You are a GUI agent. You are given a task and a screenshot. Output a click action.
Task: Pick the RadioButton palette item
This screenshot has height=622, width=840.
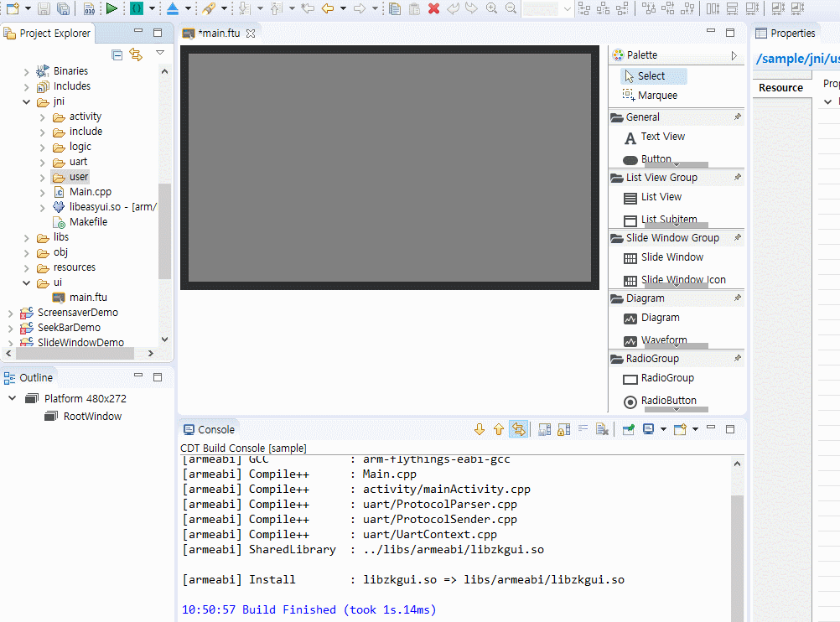click(660, 402)
